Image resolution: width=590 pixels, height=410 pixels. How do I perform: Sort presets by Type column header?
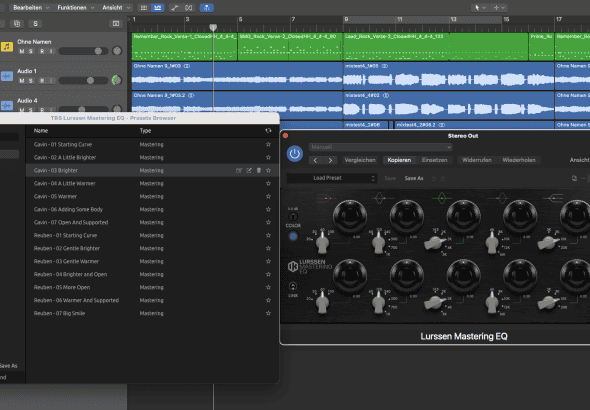click(145, 131)
